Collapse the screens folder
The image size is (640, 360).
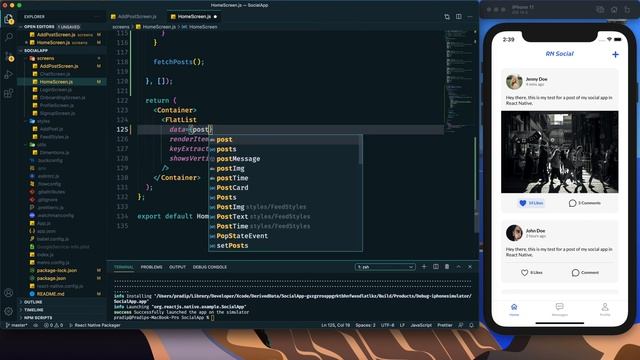45,58
